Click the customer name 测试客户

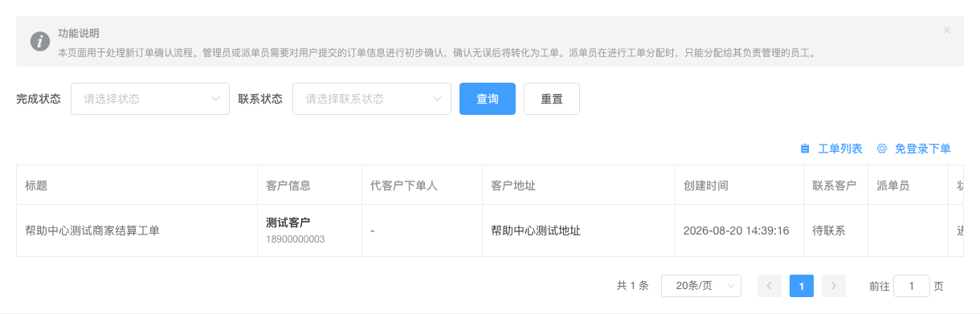tap(288, 222)
